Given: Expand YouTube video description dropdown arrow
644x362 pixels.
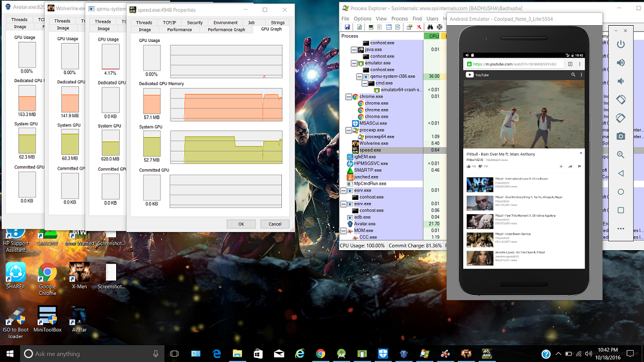Looking at the screenshot, I should (x=581, y=154).
